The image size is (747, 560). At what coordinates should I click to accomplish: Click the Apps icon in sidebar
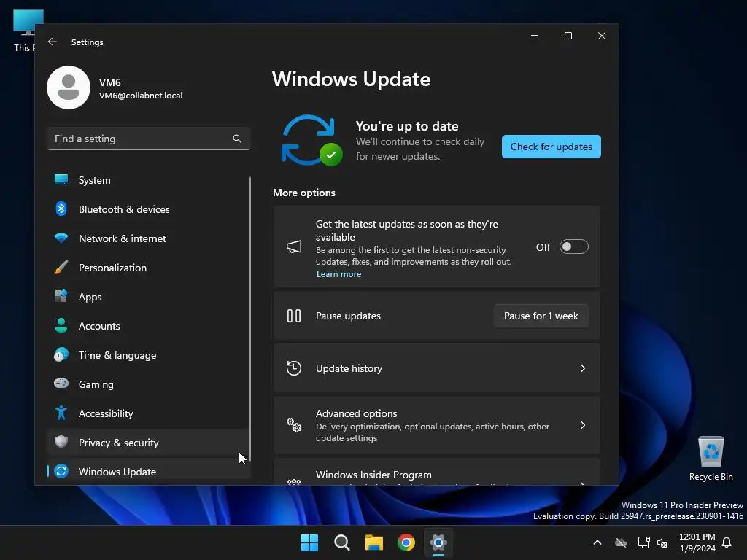[x=61, y=296]
